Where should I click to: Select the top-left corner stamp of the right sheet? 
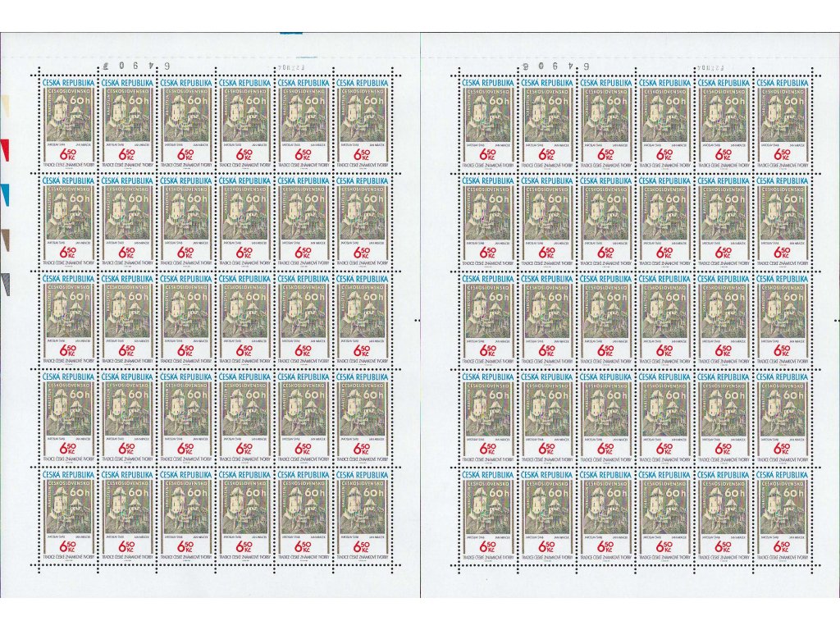pyautogui.click(x=487, y=123)
